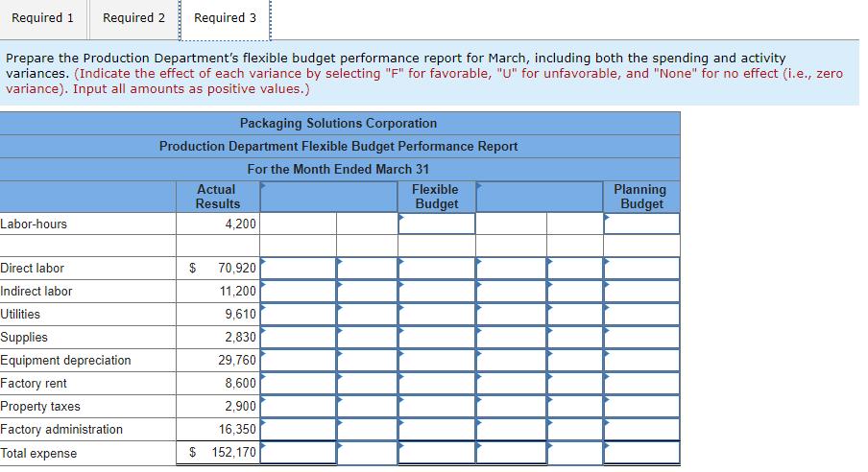This screenshot has width=868, height=472.
Task: Select Property taxes Planning Budget cell
Action: click(641, 407)
